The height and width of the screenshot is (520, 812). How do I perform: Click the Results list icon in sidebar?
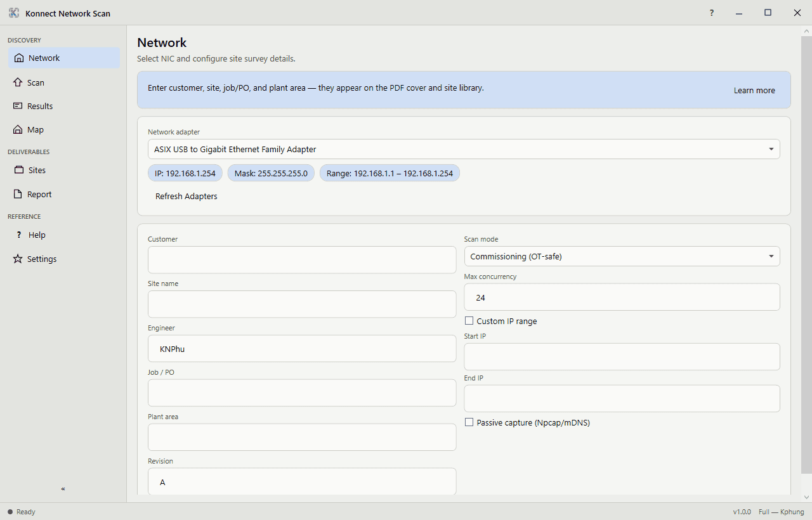(18, 106)
